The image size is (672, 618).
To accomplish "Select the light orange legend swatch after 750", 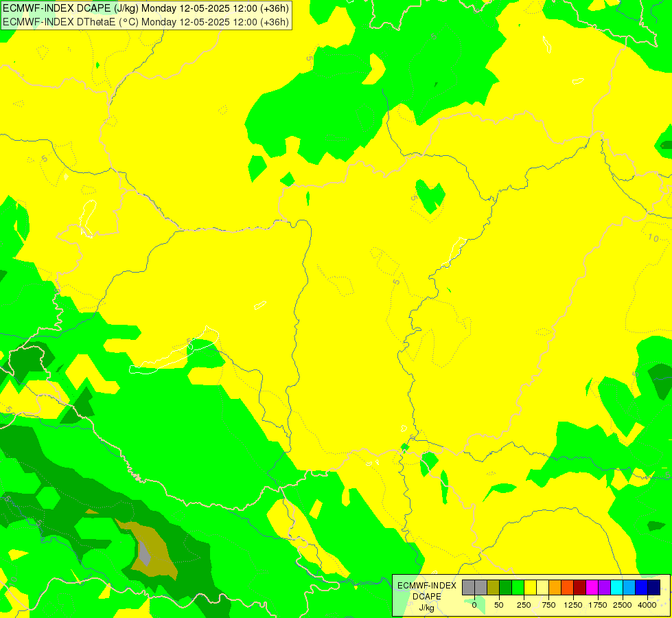I will [x=555, y=588].
